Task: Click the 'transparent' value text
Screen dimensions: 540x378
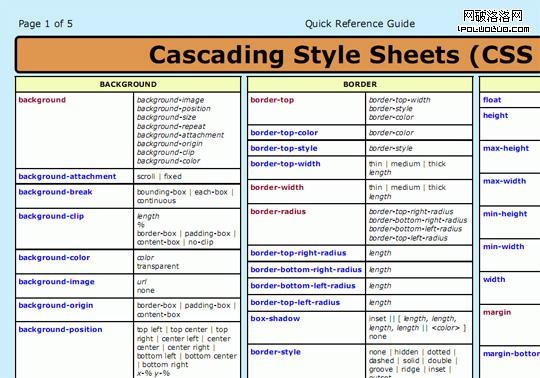Action: 158,266
